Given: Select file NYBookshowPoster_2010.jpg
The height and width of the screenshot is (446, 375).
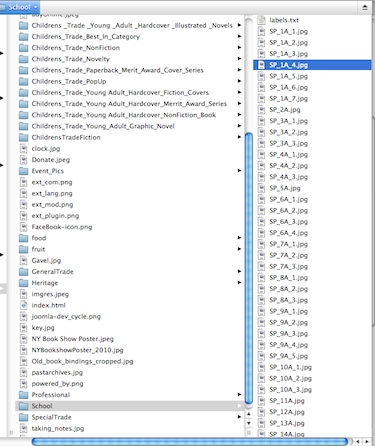Looking at the screenshot, I should point(77,350).
